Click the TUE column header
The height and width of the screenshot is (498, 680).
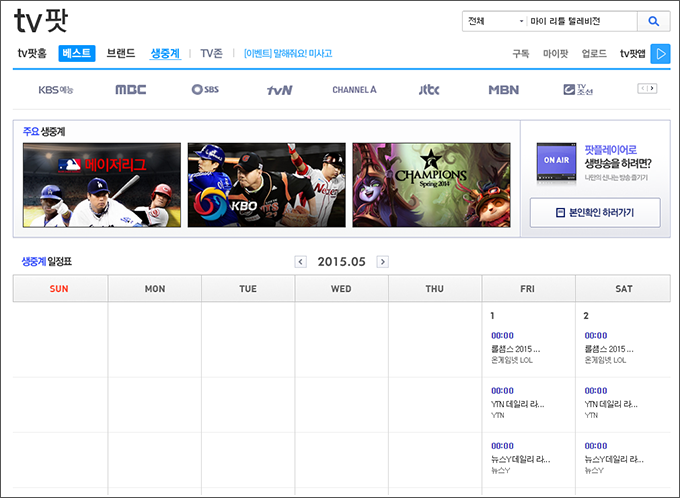(x=248, y=288)
